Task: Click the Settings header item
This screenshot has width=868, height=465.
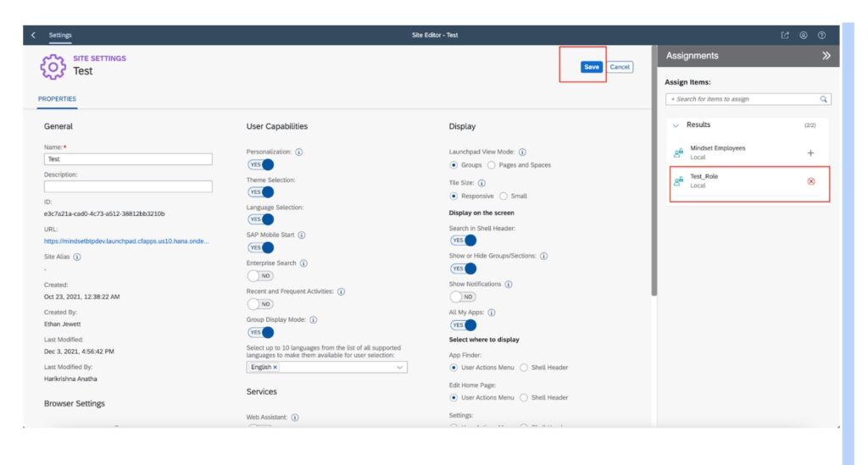Action: (60, 35)
